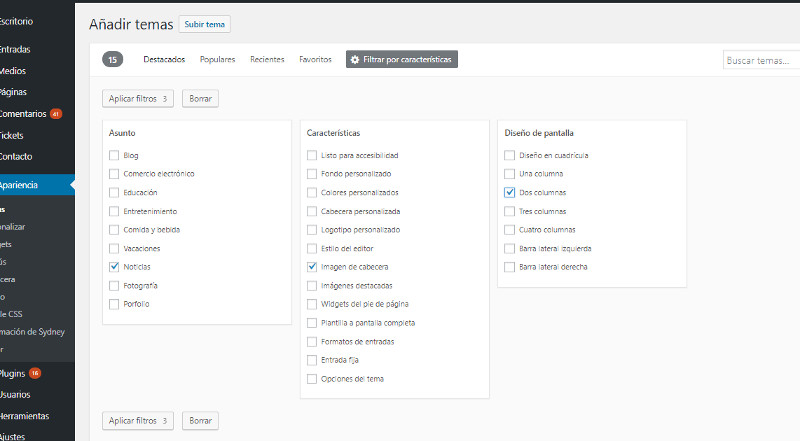Select the Apariencia menu item
The image size is (800, 441).
36,185
